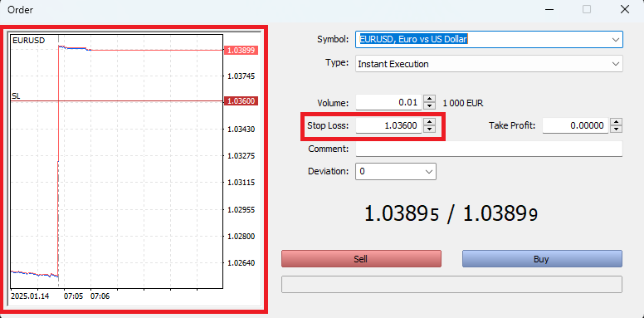
Task: Click the 07:06 time axis label
Action: point(100,296)
